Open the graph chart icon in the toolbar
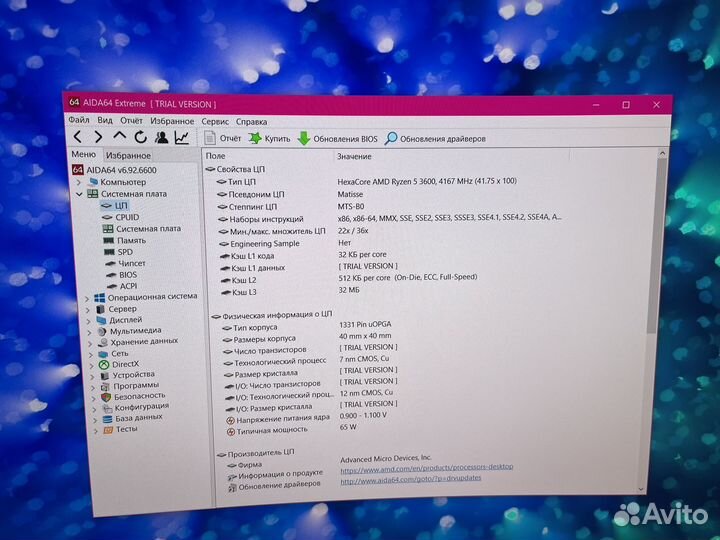720x540 pixels. pos(182,137)
